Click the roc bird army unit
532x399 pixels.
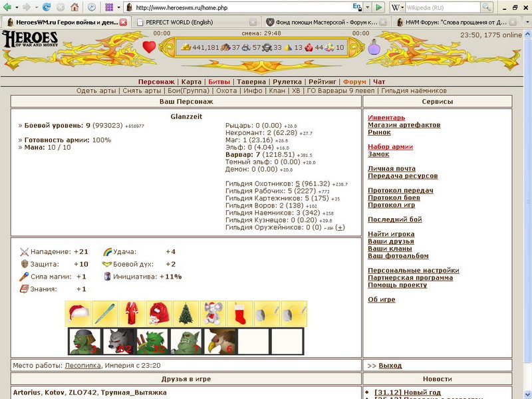pyautogui.click(x=219, y=341)
